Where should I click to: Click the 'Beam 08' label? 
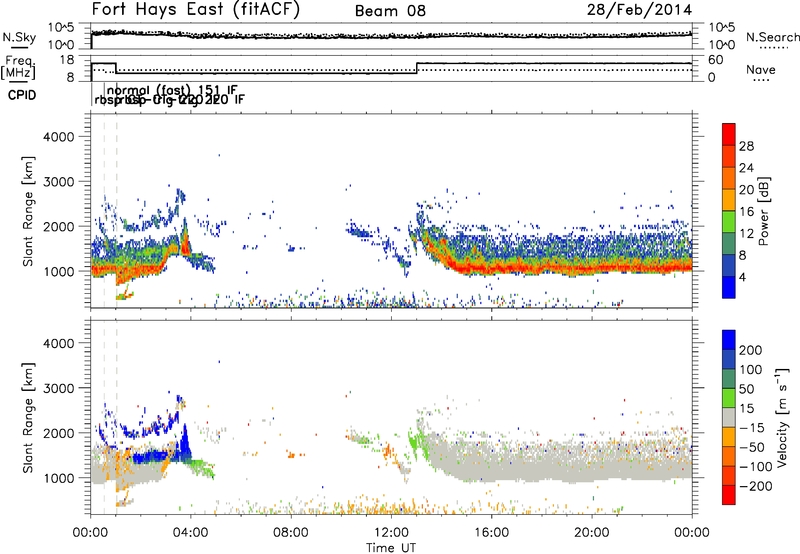point(390,11)
